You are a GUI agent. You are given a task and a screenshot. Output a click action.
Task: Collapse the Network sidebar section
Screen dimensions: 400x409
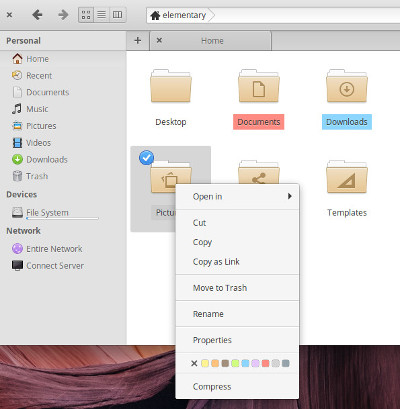(x=23, y=231)
